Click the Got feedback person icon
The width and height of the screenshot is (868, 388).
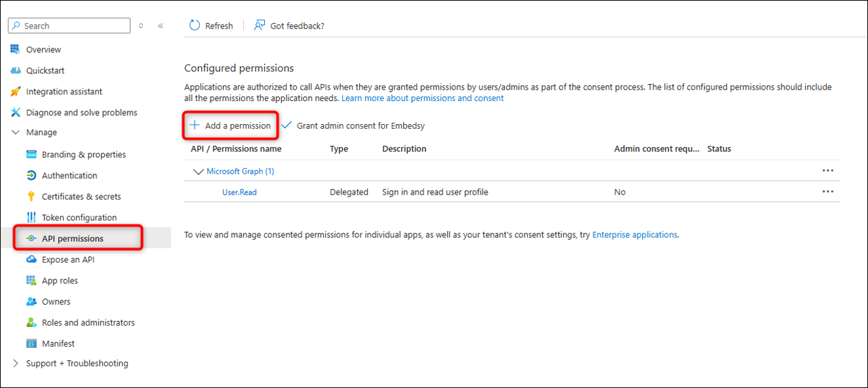pyautogui.click(x=260, y=25)
